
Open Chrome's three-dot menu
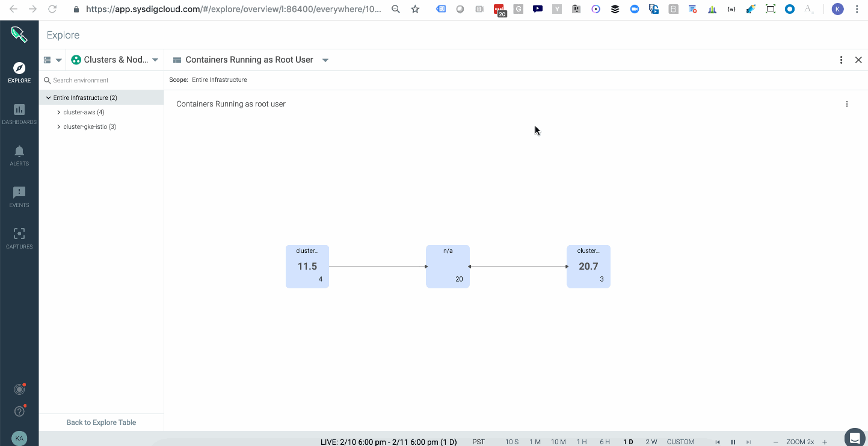pyautogui.click(x=857, y=9)
